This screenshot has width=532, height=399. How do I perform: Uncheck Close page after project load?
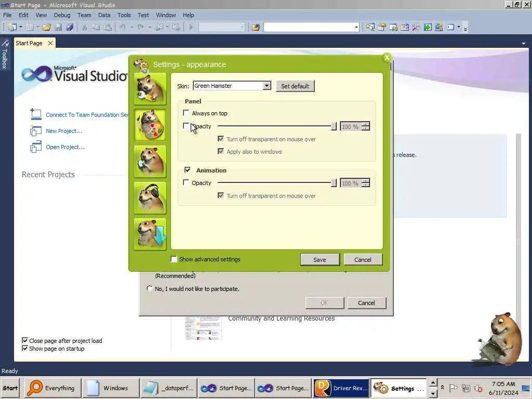click(25, 340)
